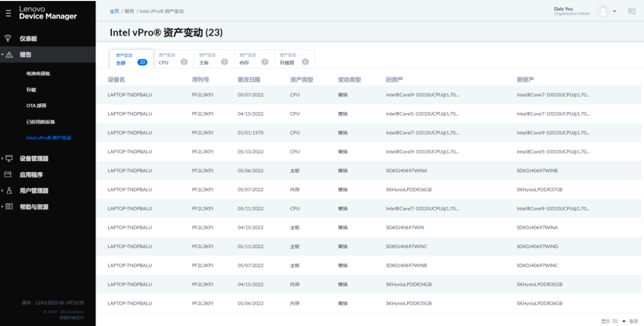This screenshot has width=644, height=326.
Task: Click the date cell 05/13/2022
Action: tap(250, 152)
